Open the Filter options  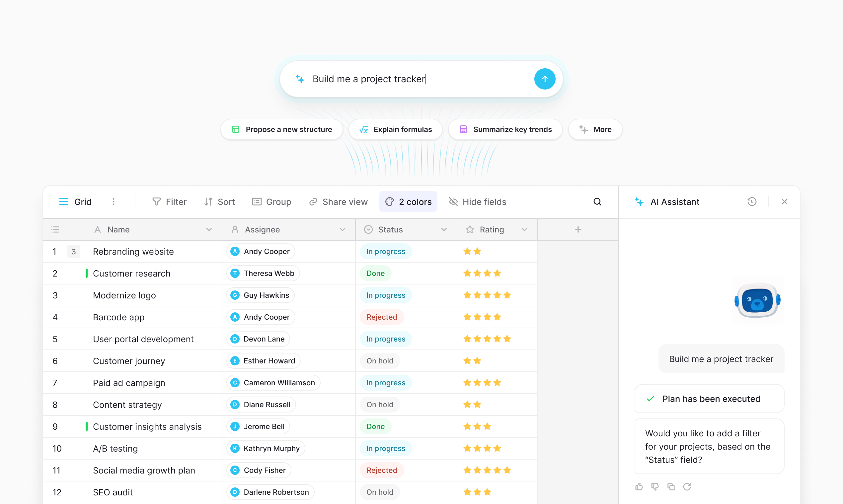(170, 201)
